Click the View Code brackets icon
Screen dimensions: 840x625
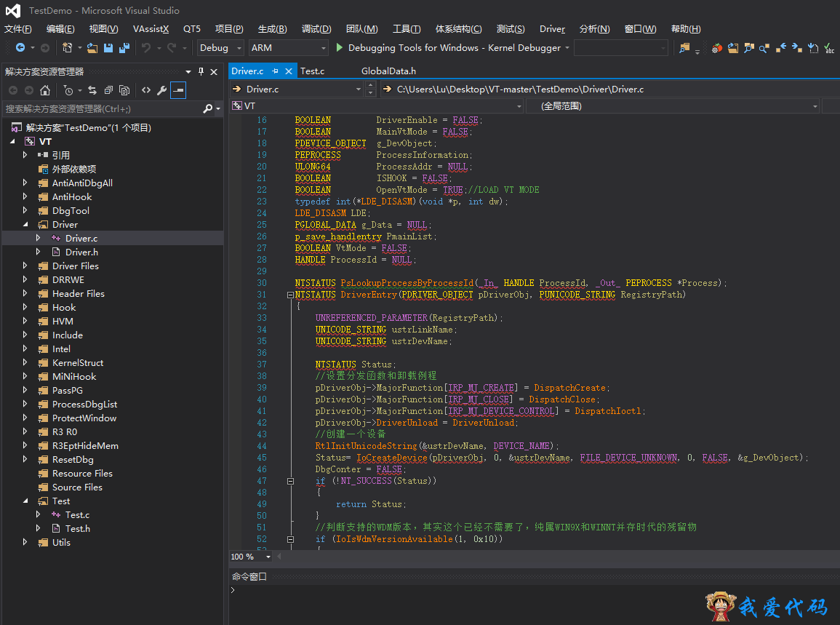click(146, 90)
